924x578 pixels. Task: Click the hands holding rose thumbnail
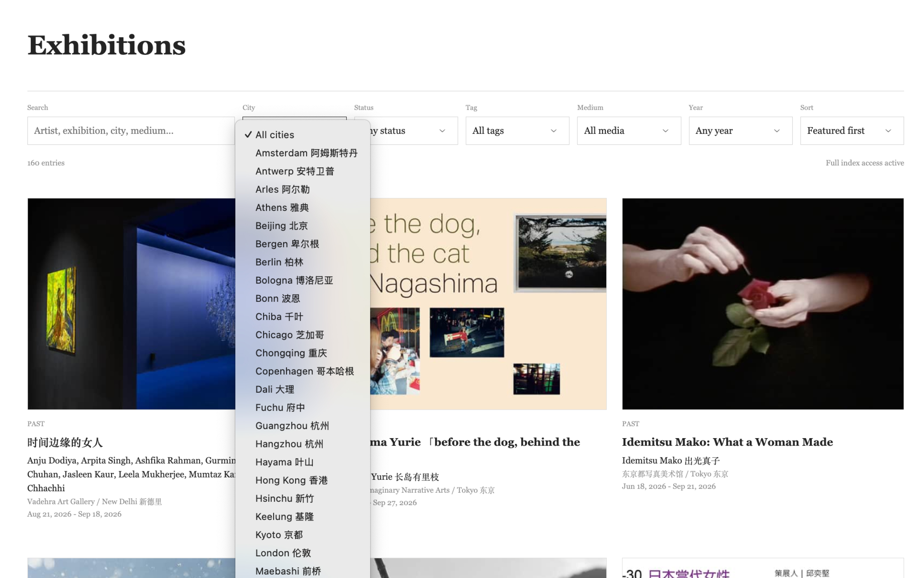[763, 303]
